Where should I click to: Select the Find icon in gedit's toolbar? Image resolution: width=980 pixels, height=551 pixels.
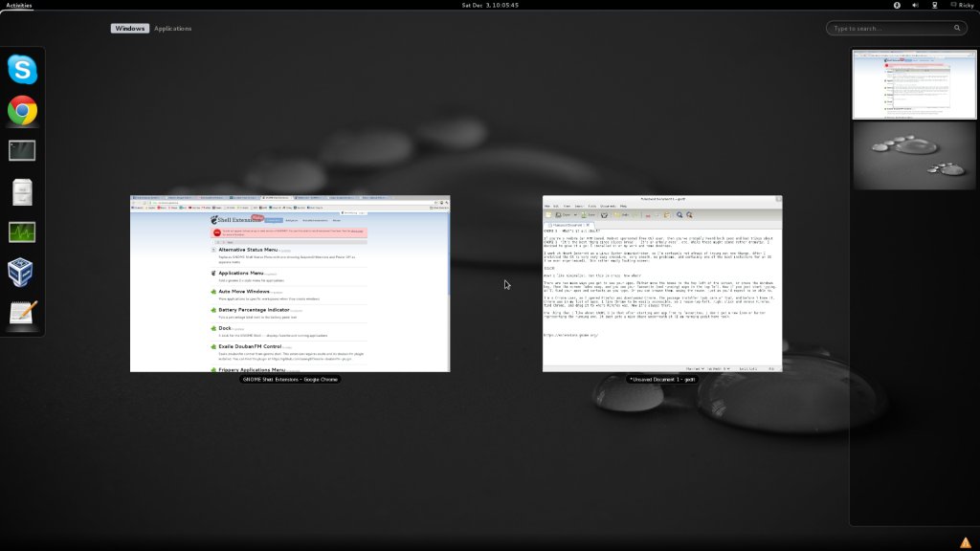pyautogui.click(x=679, y=214)
